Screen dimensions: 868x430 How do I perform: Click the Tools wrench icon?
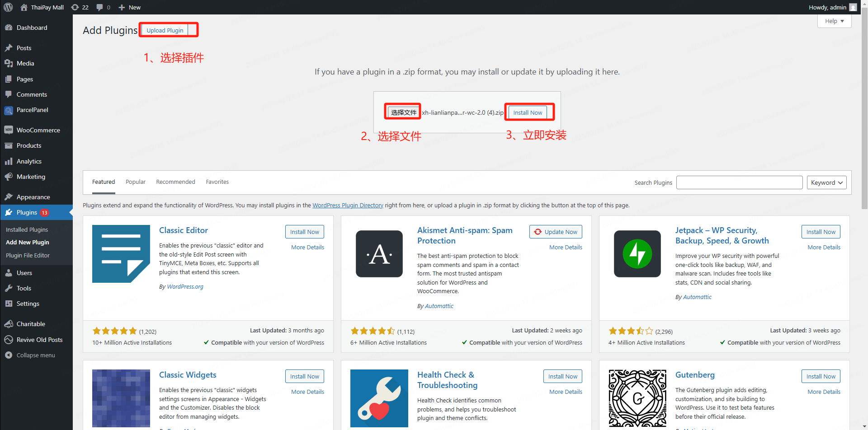[9, 288]
